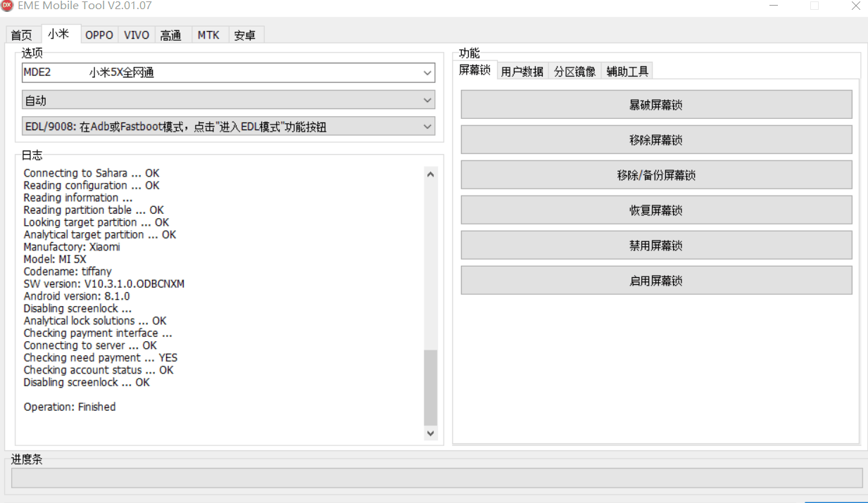Open the 用户数据 function tab

(x=522, y=71)
